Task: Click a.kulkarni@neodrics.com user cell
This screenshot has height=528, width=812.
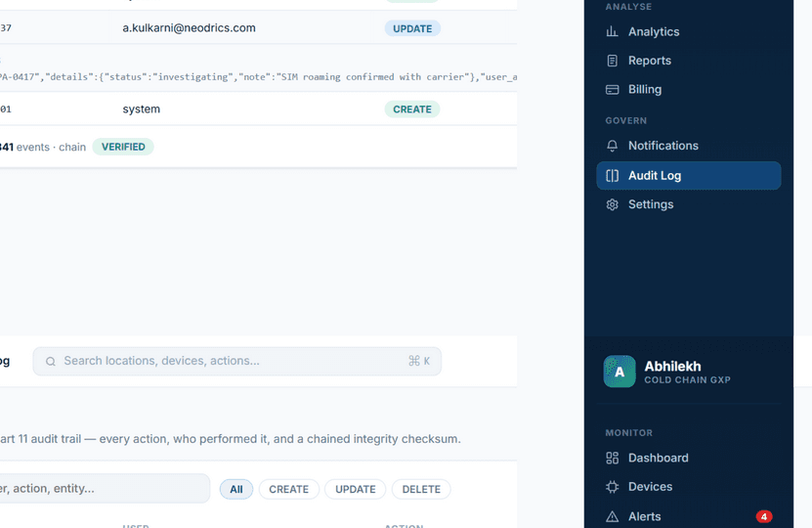Action: point(189,28)
